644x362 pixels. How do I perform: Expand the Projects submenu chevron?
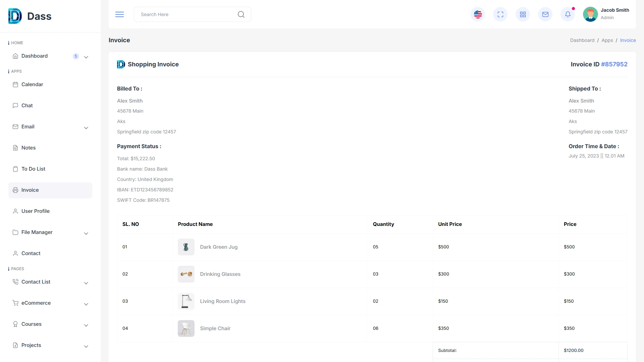[86, 347]
